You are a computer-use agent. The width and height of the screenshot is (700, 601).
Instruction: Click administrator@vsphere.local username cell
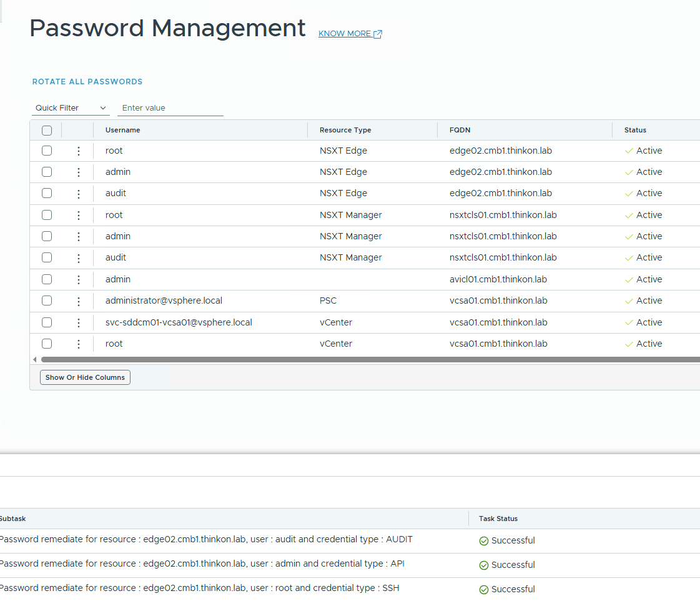click(164, 300)
